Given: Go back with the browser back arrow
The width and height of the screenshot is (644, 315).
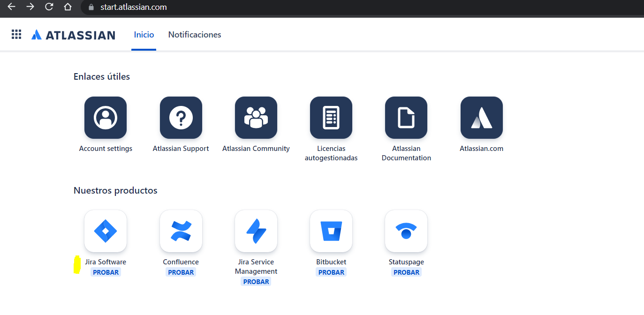Looking at the screenshot, I should 12,7.
